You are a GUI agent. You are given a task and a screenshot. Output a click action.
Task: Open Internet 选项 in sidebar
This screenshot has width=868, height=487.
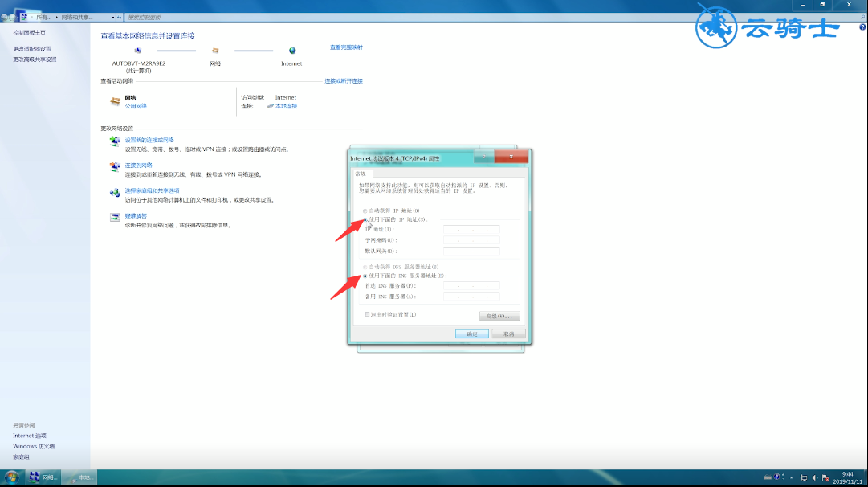pos(30,436)
